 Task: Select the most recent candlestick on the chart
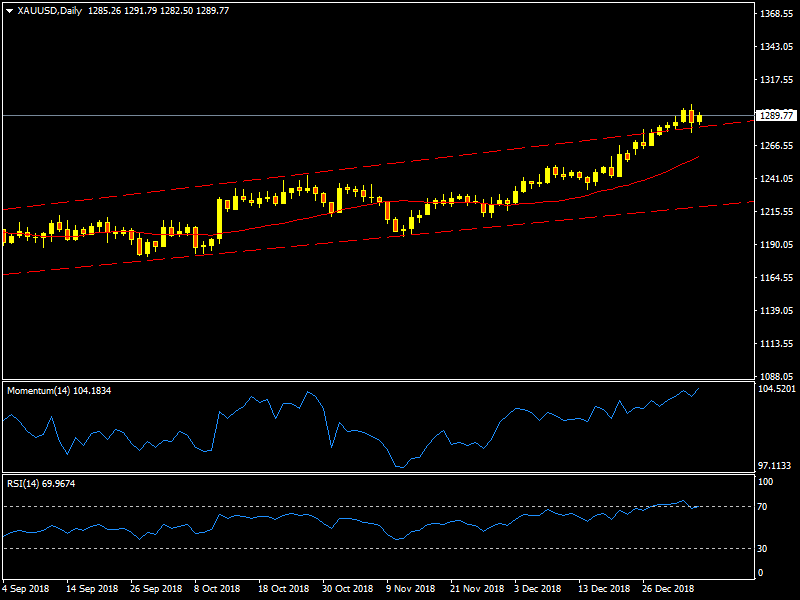point(699,119)
